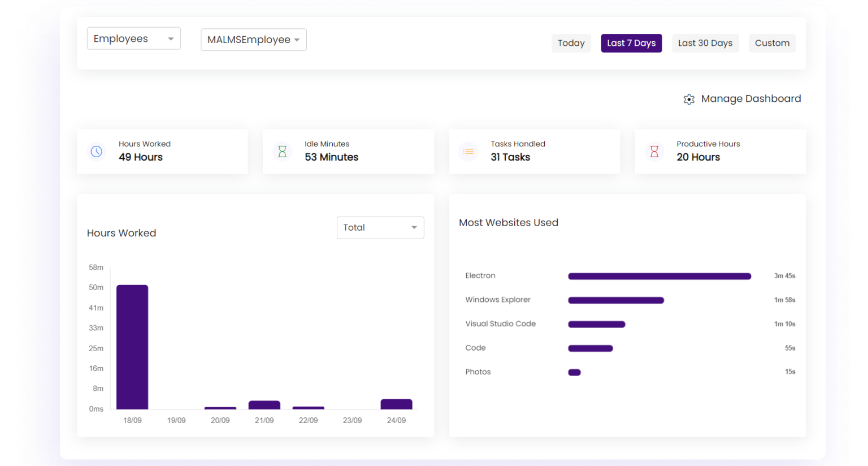Click the dropdown arrow on the Employees selector
The image size is (868, 466).
171,38
